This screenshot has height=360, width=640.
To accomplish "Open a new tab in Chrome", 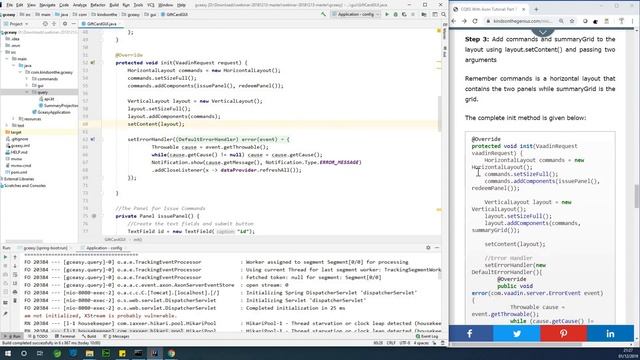I will tap(536, 9).
